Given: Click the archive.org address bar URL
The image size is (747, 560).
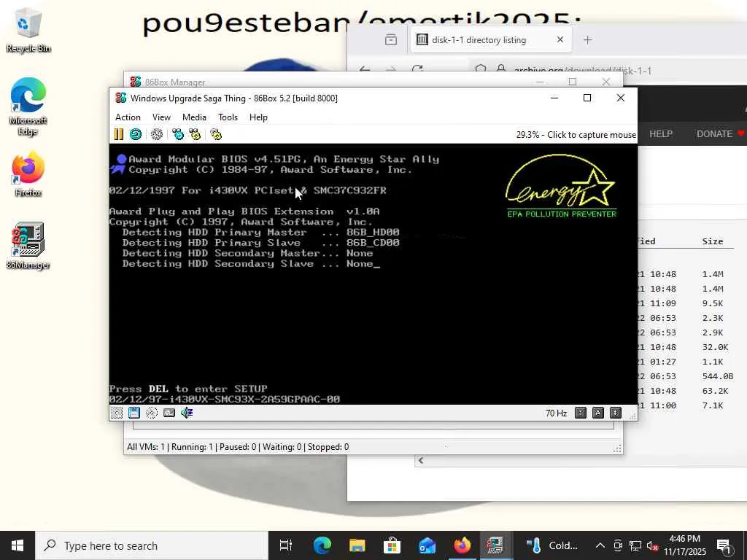Looking at the screenshot, I should (x=582, y=71).
